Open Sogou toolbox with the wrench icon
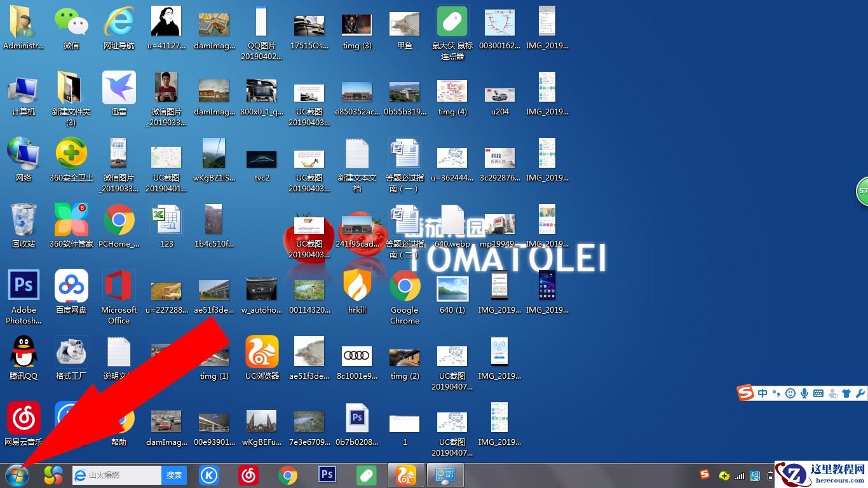This screenshot has height=488, width=868. (x=860, y=393)
